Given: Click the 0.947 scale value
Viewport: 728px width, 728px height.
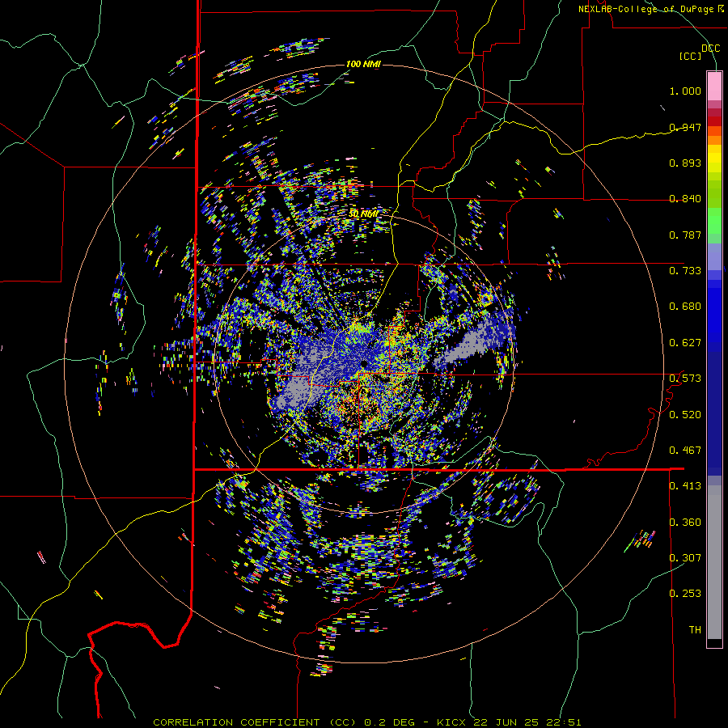Looking at the screenshot, I should point(685,127).
